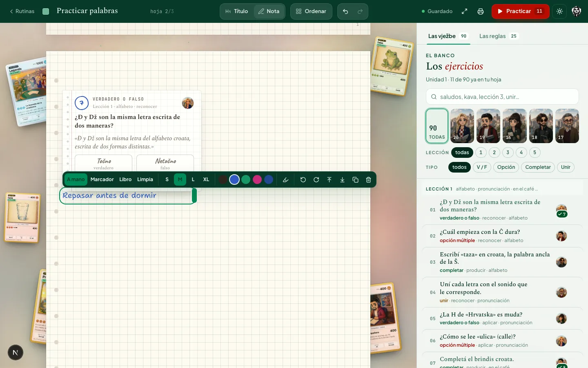This screenshot has height=368, width=588.
Task: Answer Točno on the exercise card
Action: (104, 163)
